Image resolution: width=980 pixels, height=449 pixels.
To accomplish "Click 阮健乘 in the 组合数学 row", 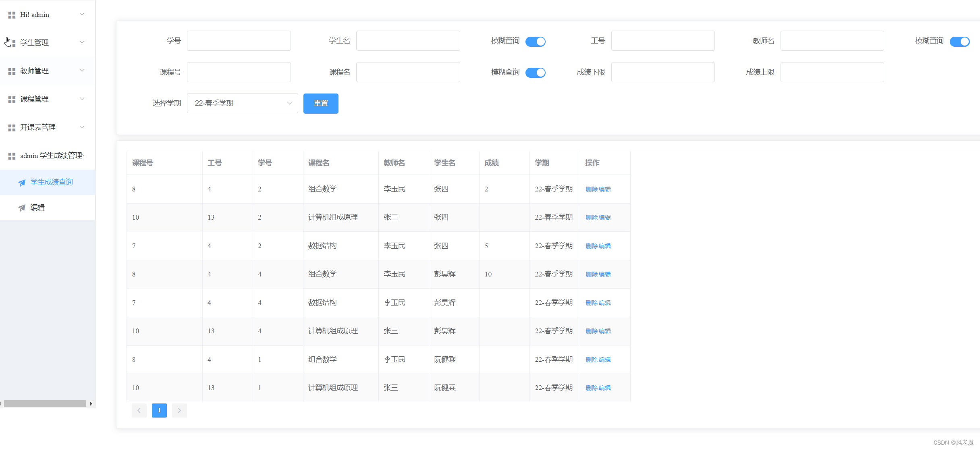I will (x=445, y=360).
